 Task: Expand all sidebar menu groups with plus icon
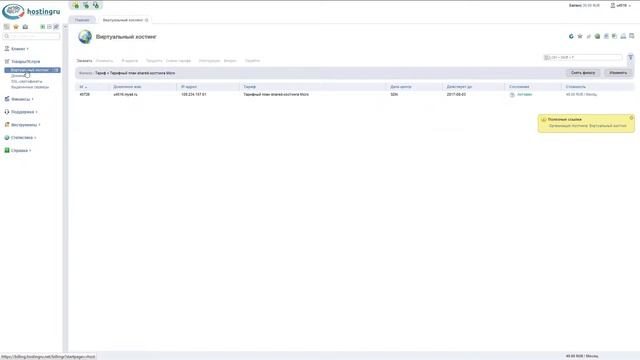(x=42, y=27)
